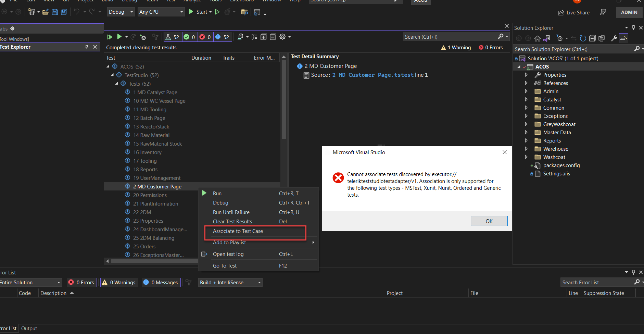Open the 2 MD Customer Page.tstest link

point(373,75)
